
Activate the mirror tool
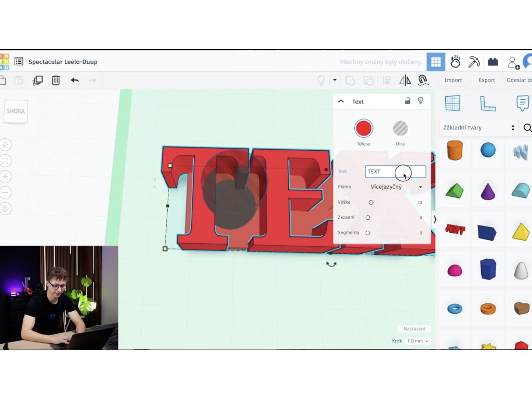coord(405,81)
